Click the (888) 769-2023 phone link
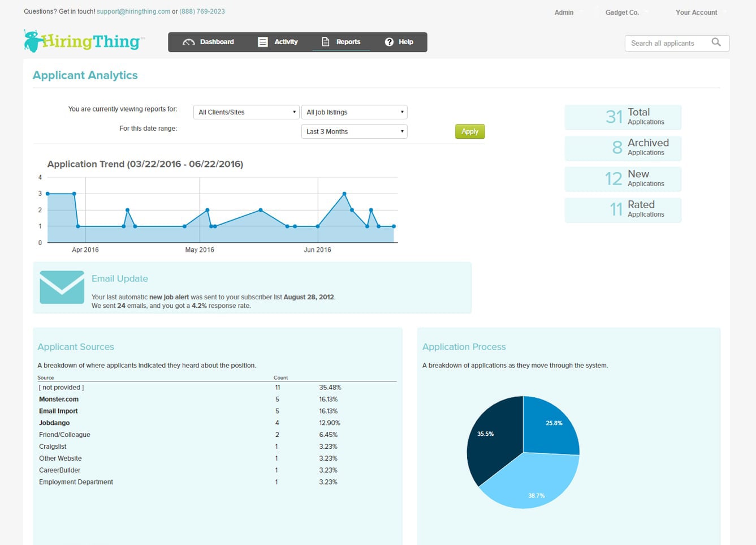The height and width of the screenshot is (545, 756). click(202, 11)
